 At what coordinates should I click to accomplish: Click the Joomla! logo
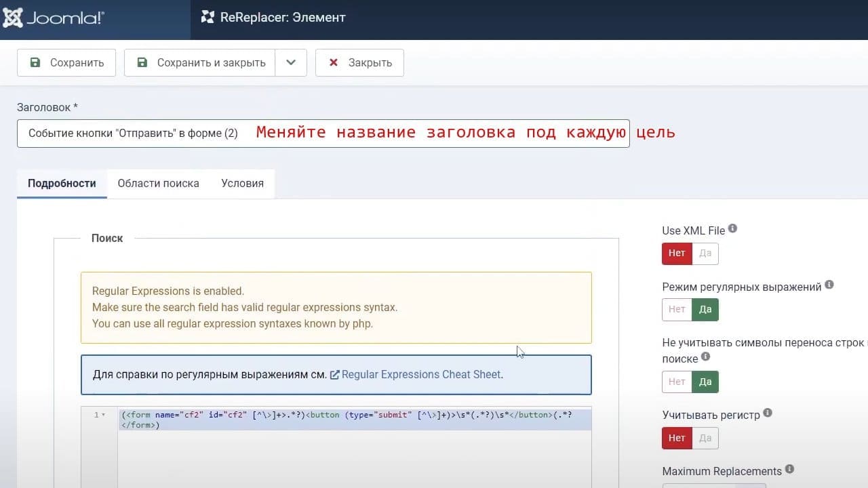(x=54, y=18)
